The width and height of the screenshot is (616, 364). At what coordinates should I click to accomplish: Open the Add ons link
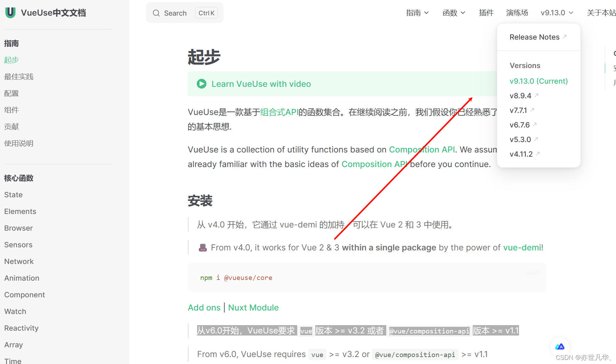tap(204, 307)
